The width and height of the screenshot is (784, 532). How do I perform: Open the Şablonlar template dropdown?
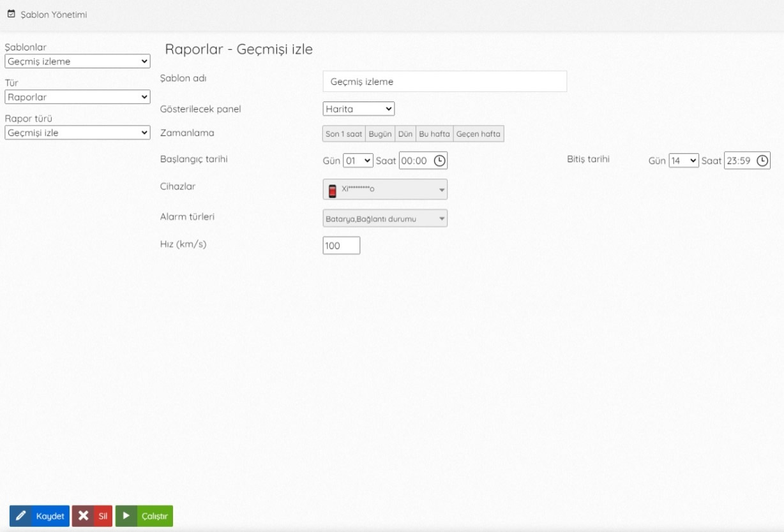77,62
